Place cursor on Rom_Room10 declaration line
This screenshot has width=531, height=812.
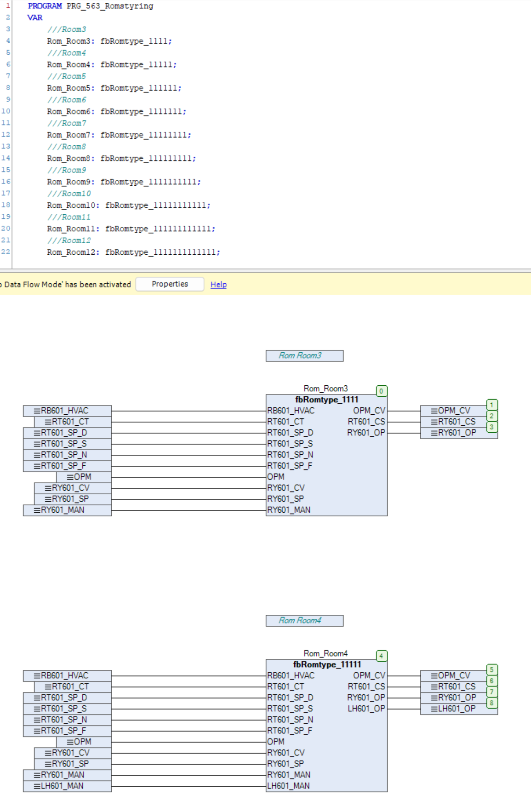[129, 205]
